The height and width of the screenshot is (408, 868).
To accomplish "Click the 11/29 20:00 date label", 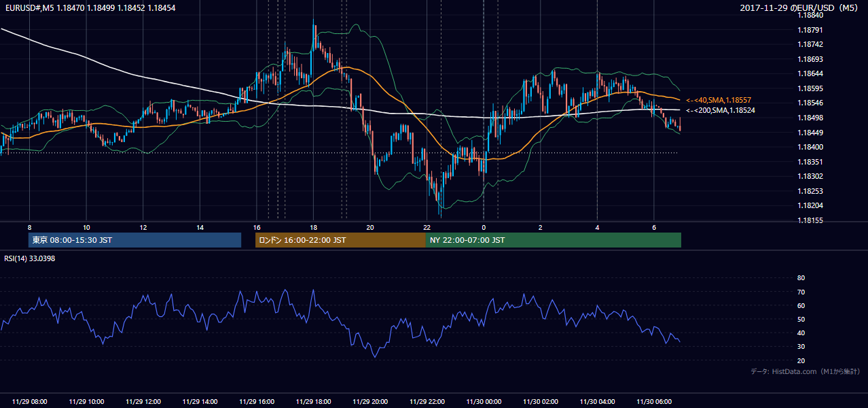I will coord(370,402).
